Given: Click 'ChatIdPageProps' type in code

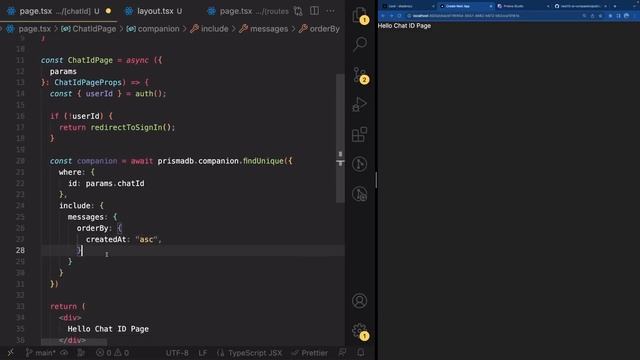Looking at the screenshot, I should click(88, 82).
